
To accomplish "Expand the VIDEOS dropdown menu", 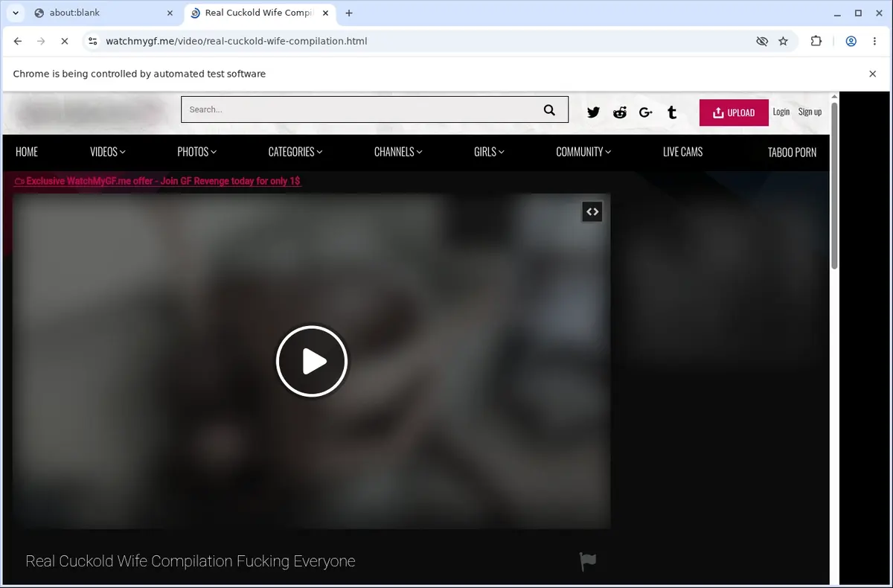I will (108, 152).
